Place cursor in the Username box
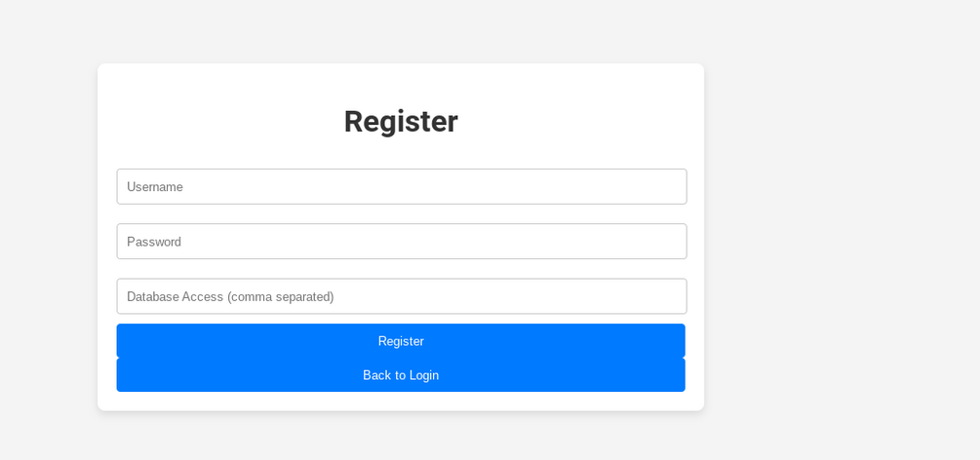This screenshot has width=980, height=460. (x=401, y=186)
